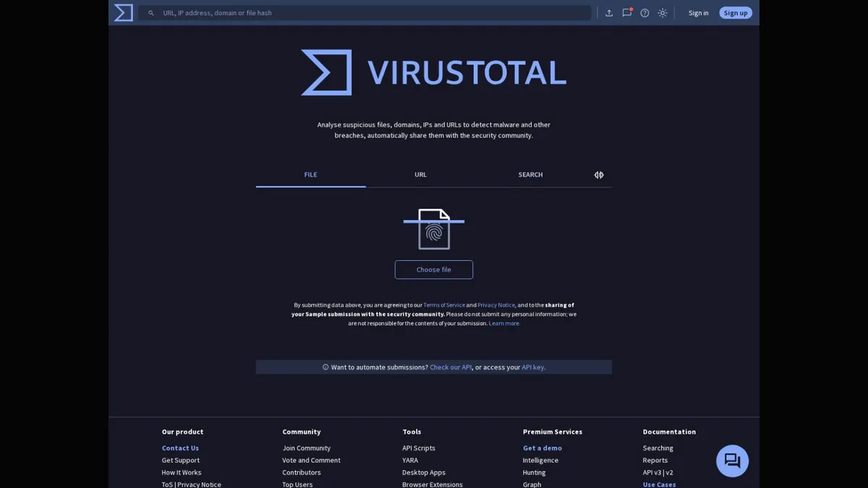Open the upload file icon in header
The height and width of the screenshot is (488, 868).
coord(609,13)
